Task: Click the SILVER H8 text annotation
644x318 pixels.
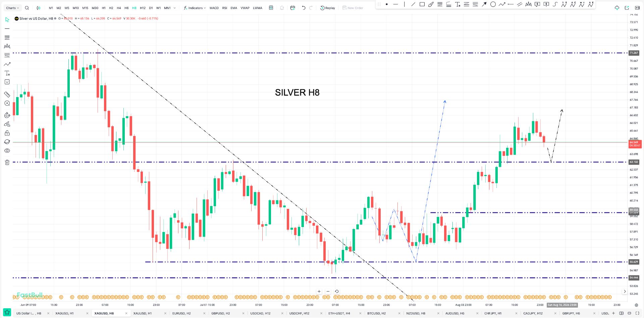Action: (x=297, y=93)
